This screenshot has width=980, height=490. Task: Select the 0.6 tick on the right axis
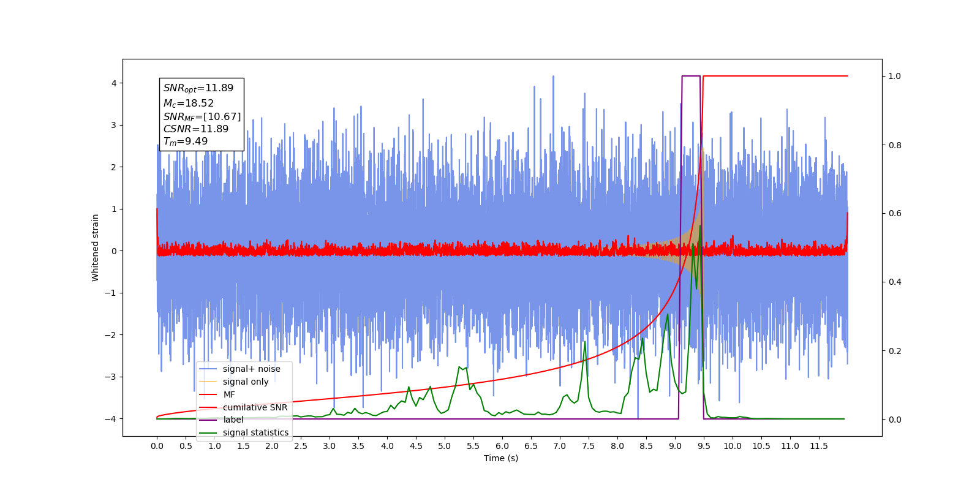click(895, 214)
